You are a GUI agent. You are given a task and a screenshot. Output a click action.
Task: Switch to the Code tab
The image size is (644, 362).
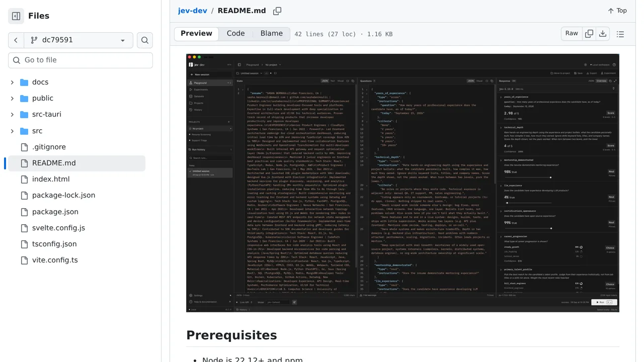pos(235,34)
